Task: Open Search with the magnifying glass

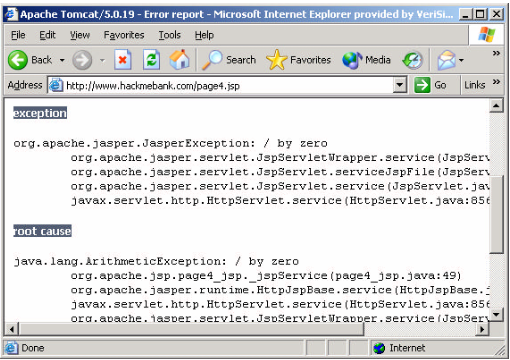Action: [x=212, y=60]
